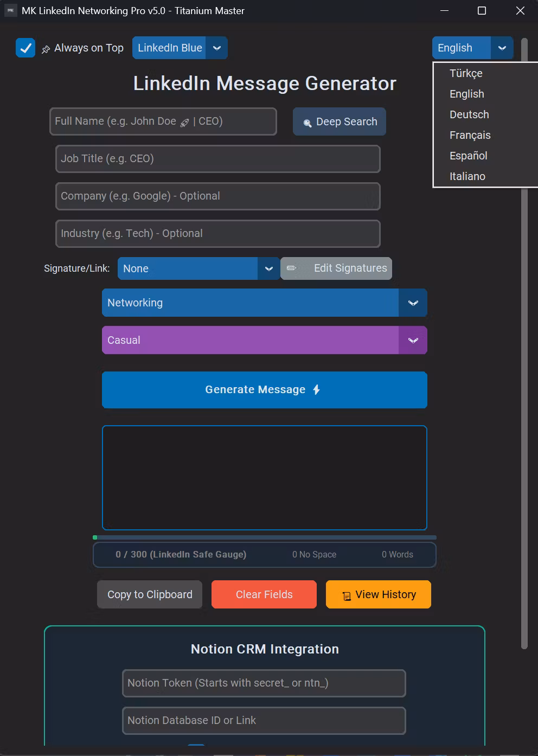Viewport: 538px width, 756px height.
Task: Click the pencil icon on Edit Signatures
Action: (x=291, y=268)
